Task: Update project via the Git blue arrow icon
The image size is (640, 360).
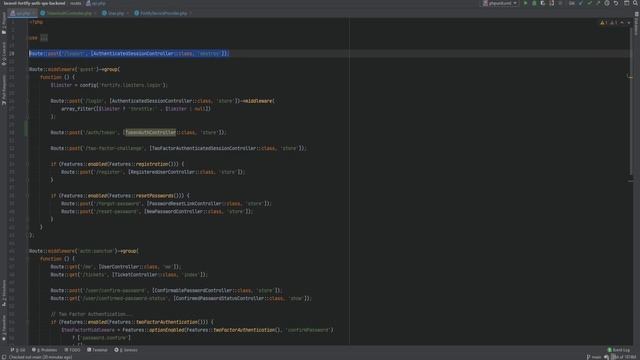Action: (x=581, y=3)
